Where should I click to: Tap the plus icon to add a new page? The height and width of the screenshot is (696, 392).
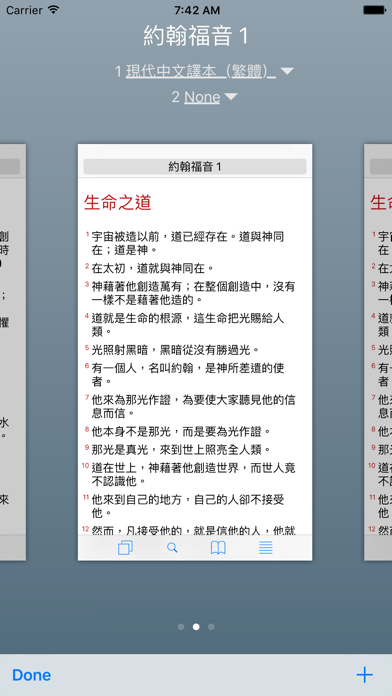pos(364,675)
